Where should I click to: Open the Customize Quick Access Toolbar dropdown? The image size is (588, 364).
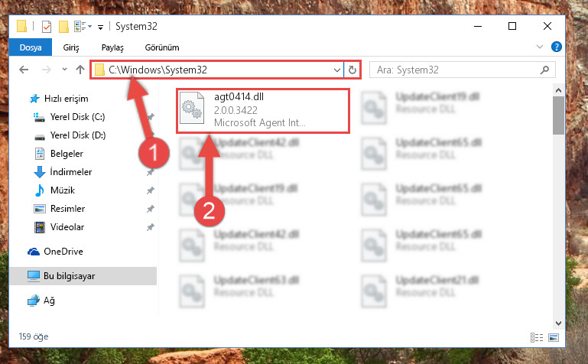[100, 27]
